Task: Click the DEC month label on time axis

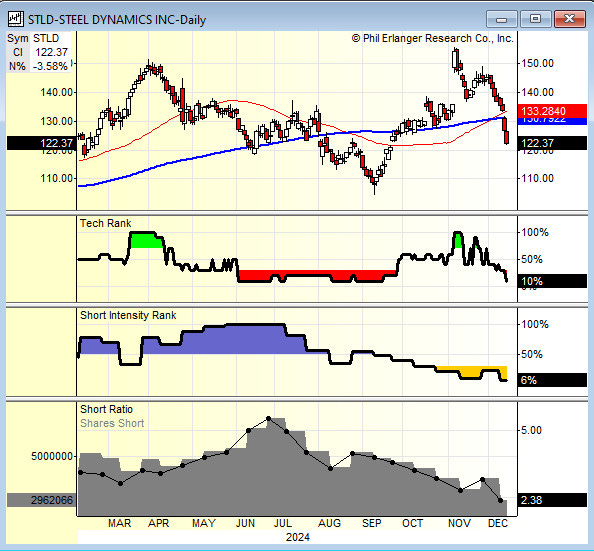Action: (x=498, y=523)
